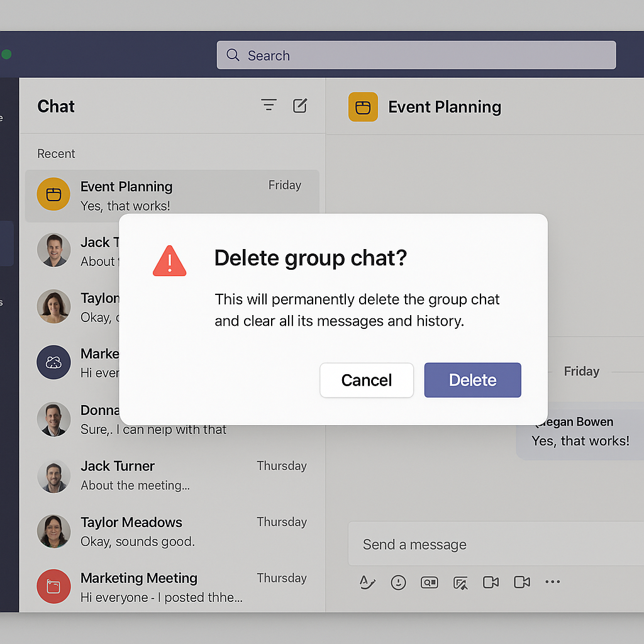This screenshot has height=644, width=644.
Task: Click the Event Planning header avatar icon
Action: 363,107
